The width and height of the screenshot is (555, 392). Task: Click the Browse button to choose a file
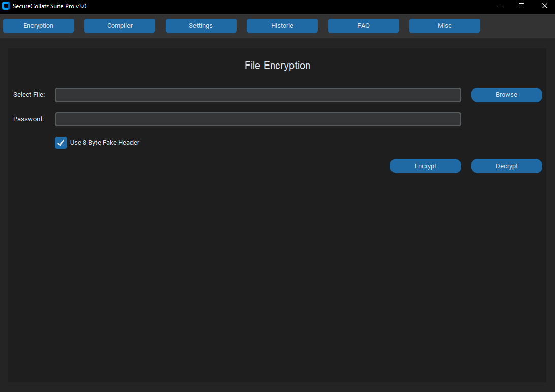click(x=506, y=95)
